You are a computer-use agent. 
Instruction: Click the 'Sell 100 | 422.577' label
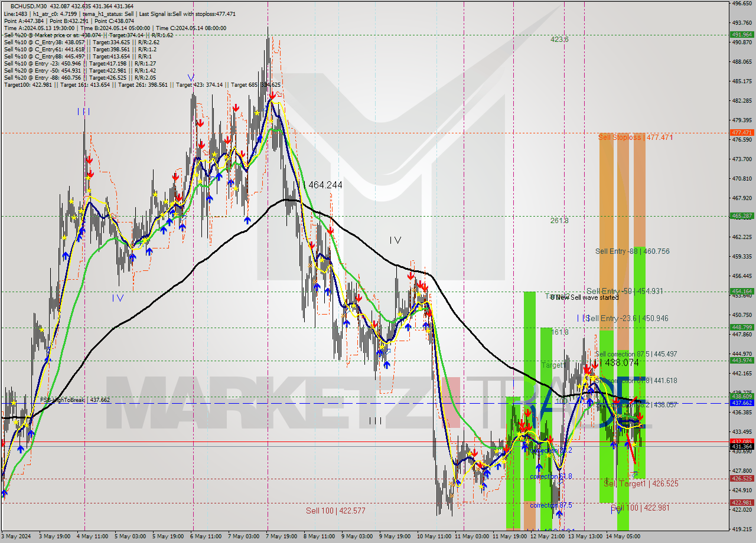point(335,511)
